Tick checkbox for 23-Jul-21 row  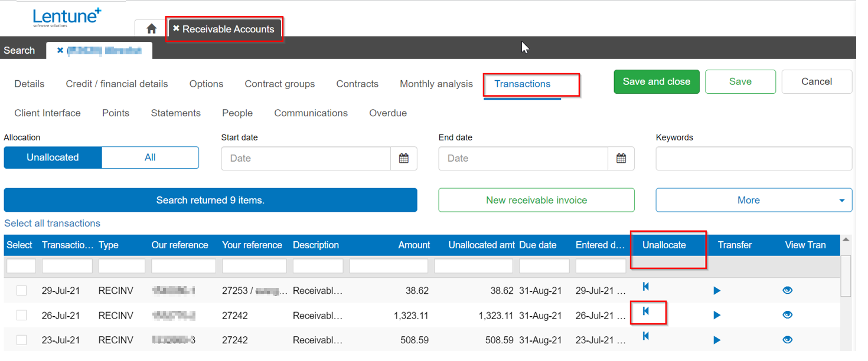[22, 340]
